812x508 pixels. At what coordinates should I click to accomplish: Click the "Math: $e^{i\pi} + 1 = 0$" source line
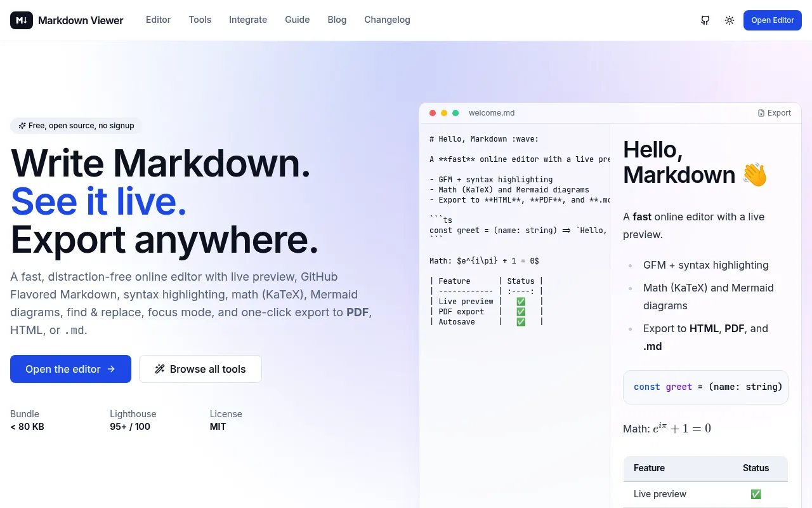click(x=484, y=261)
